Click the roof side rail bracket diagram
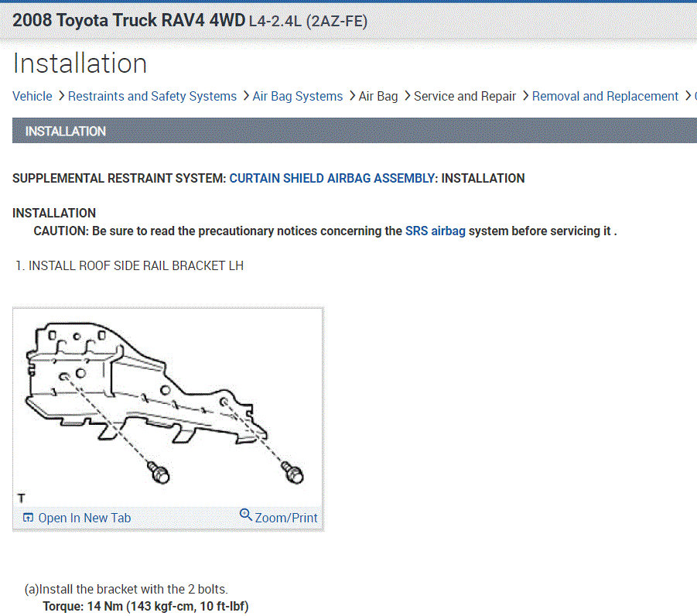This screenshot has width=697, height=616. click(x=168, y=407)
